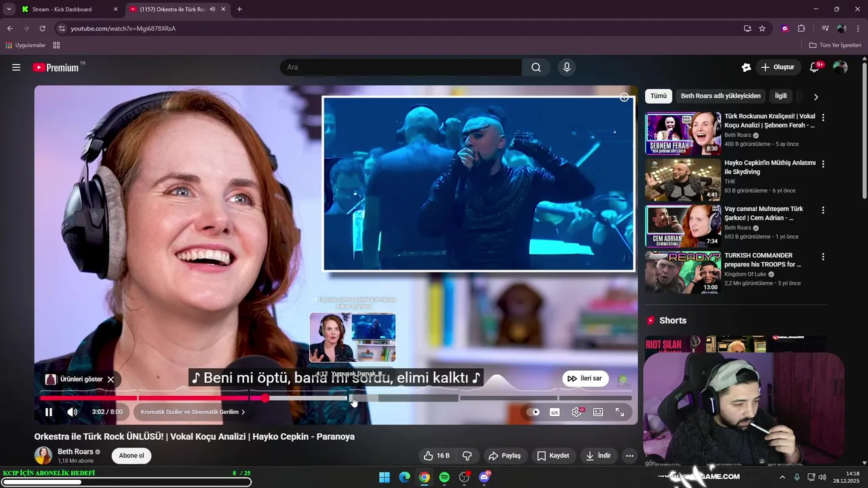
Task: Open Spotify from taskbar
Action: click(444, 477)
